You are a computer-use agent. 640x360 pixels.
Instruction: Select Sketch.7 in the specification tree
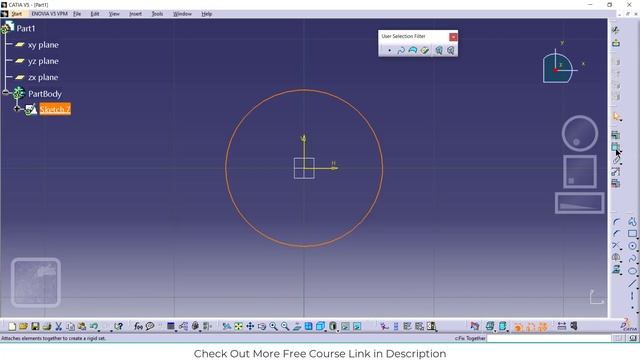point(55,109)
